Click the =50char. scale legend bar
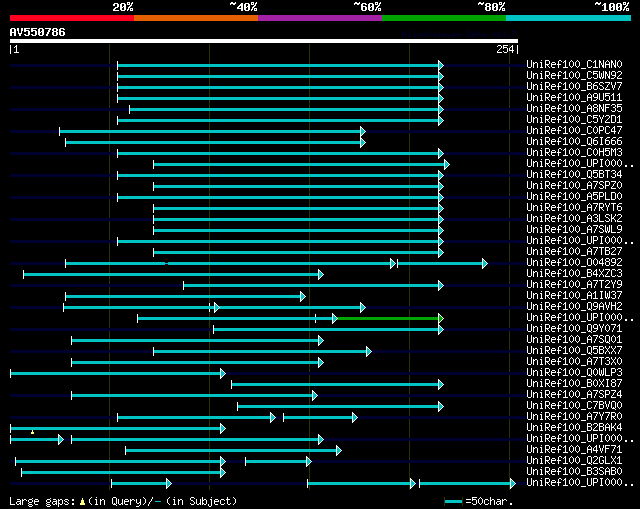This screenshot has width=640, height=509. 453,501
